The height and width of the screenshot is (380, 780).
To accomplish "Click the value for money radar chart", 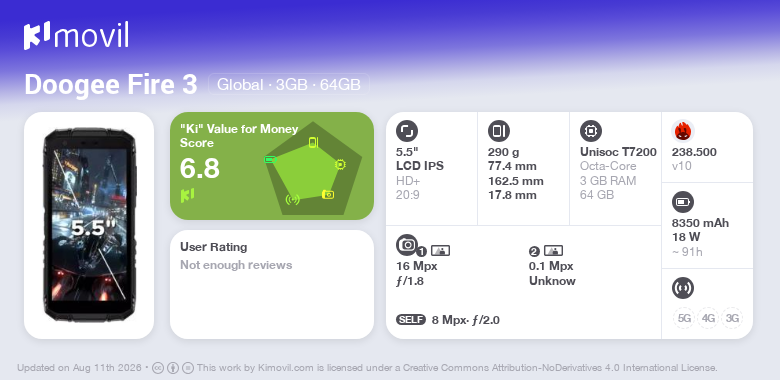I will (x=313, y=168).
